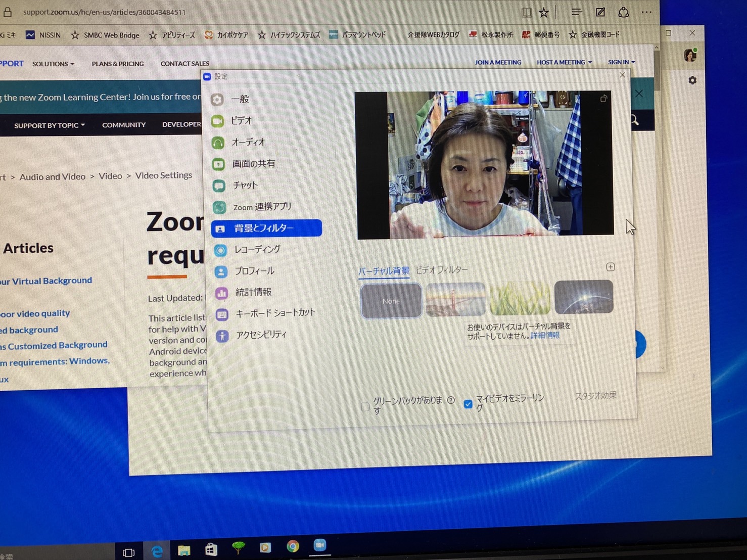Open the Edge hub lines icon
Screen dimensions: 747x560
point(577,12)
